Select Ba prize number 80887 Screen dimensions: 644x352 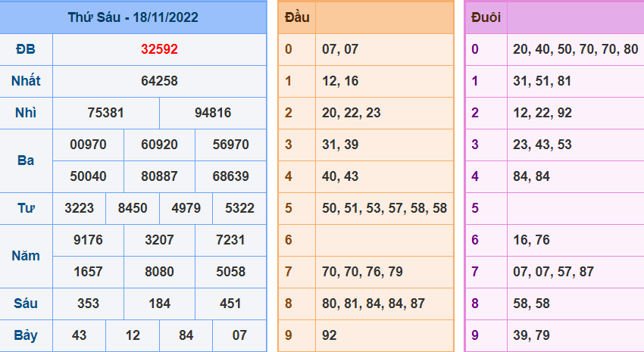[x=159, y=176]
